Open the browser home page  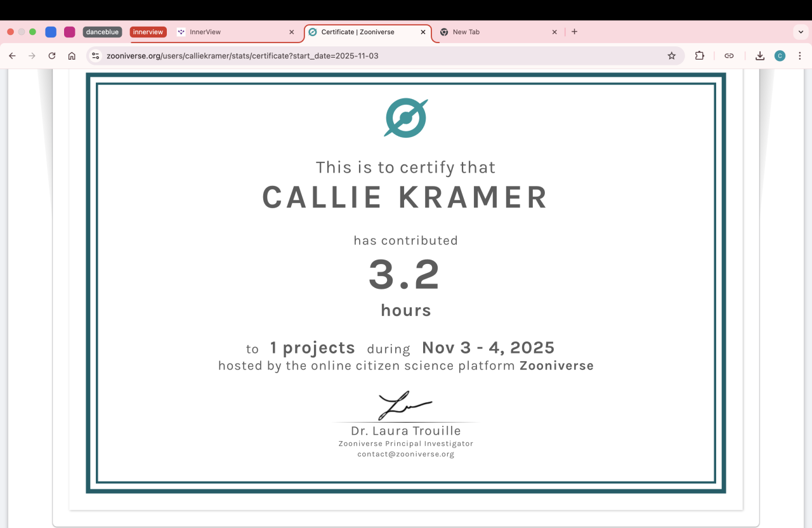tap(72, 56)
